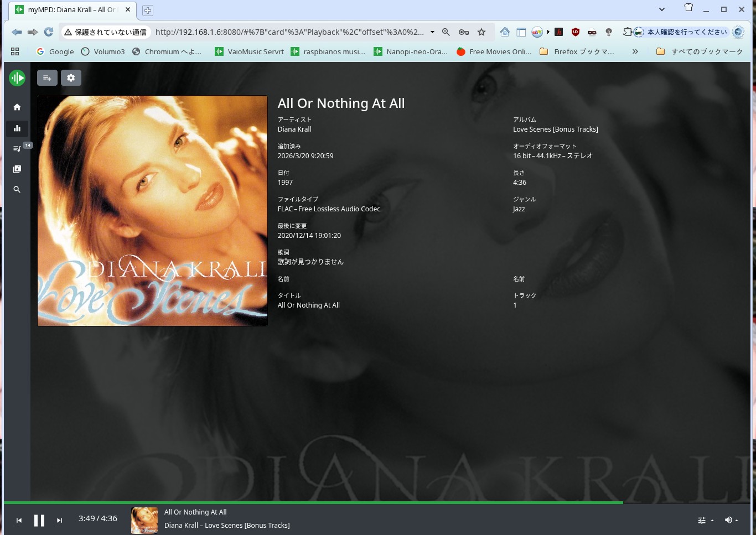Expand the playback options tuner menu

(x=705, y=520)
